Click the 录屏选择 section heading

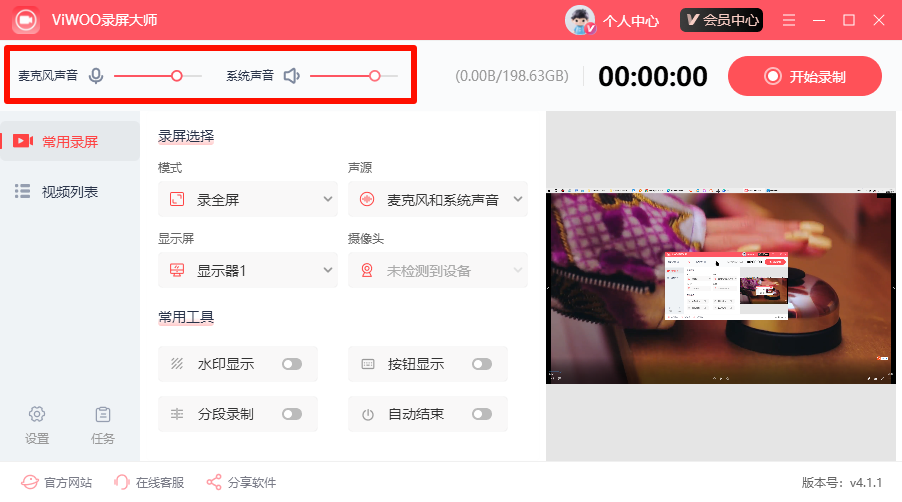(186, 136)
